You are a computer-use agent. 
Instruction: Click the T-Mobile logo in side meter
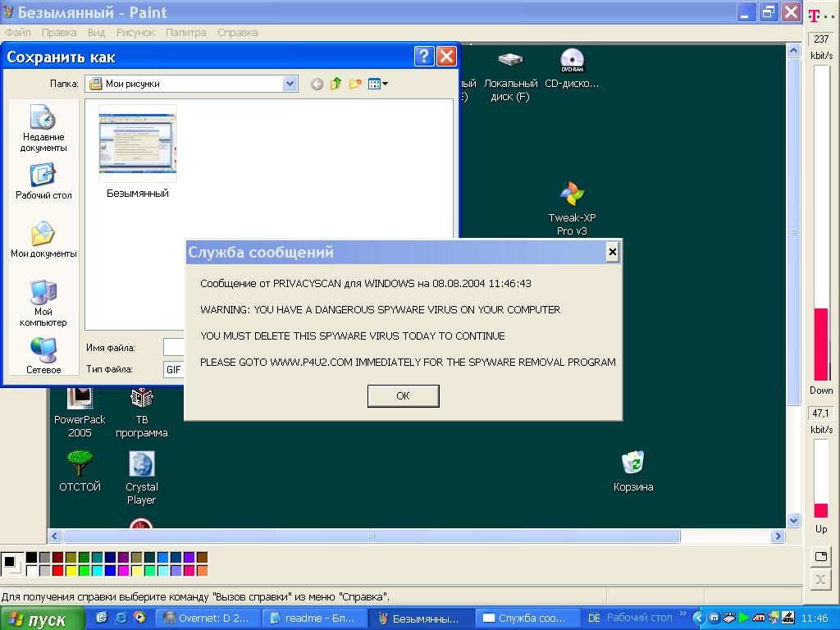(x=815, y=16)
